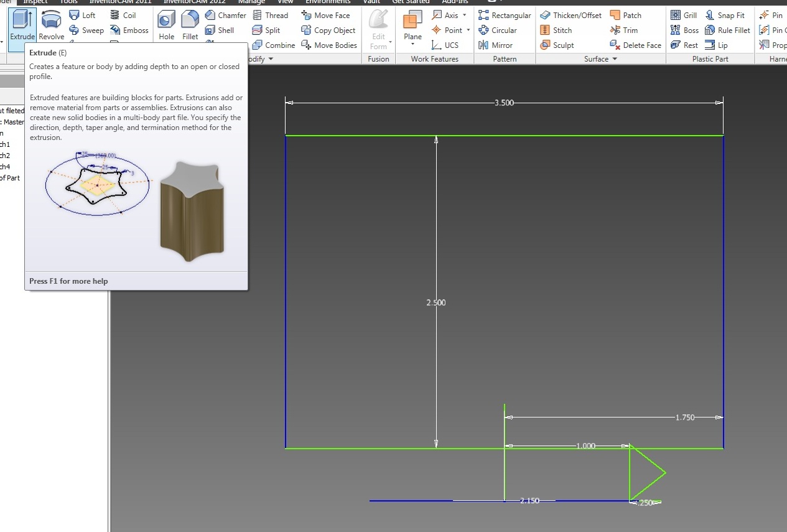
Task: Choose the Loft tool
Action: [82, 15]
